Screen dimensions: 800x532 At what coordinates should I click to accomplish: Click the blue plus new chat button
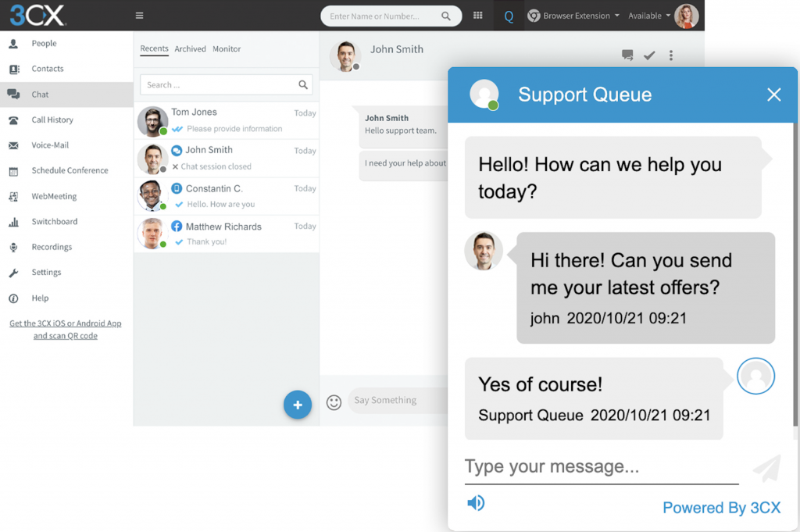coord(298,405)
